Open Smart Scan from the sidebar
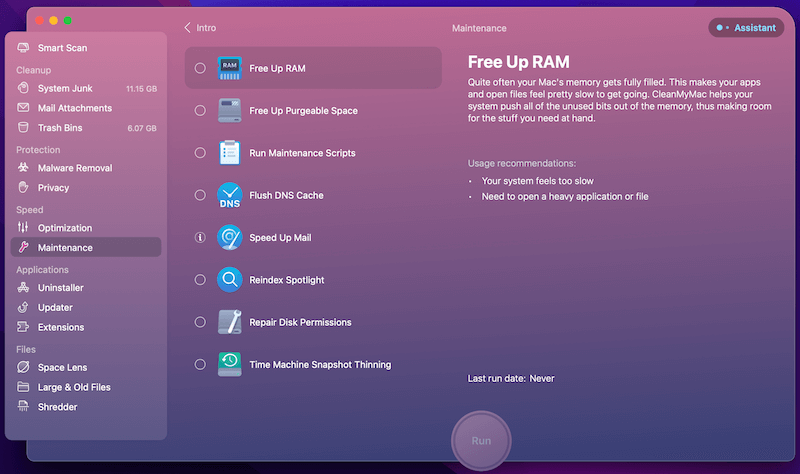Image resolution: width=800 pixels, height=474 pixels. tap(62, 48)
